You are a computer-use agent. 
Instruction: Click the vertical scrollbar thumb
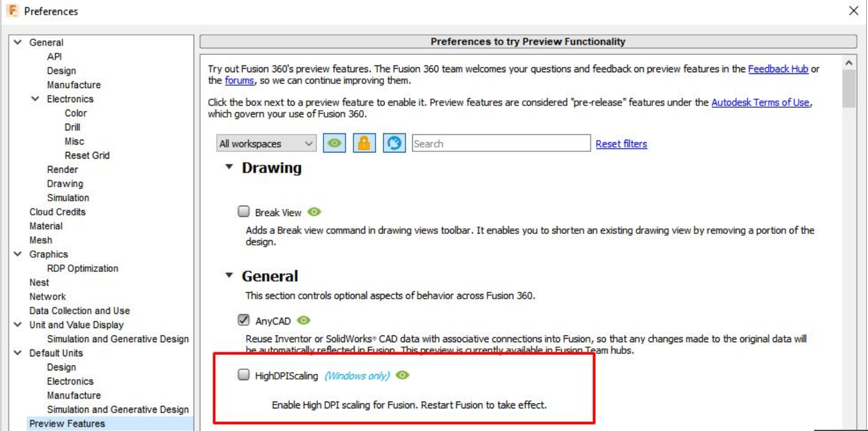[x=848, y=89]
